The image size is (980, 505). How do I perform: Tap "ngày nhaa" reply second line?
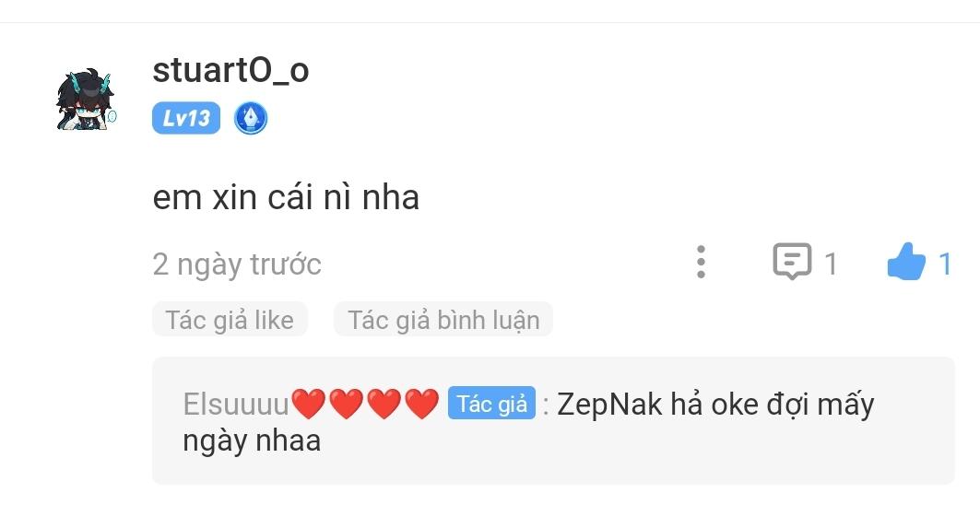coord(252,441)
